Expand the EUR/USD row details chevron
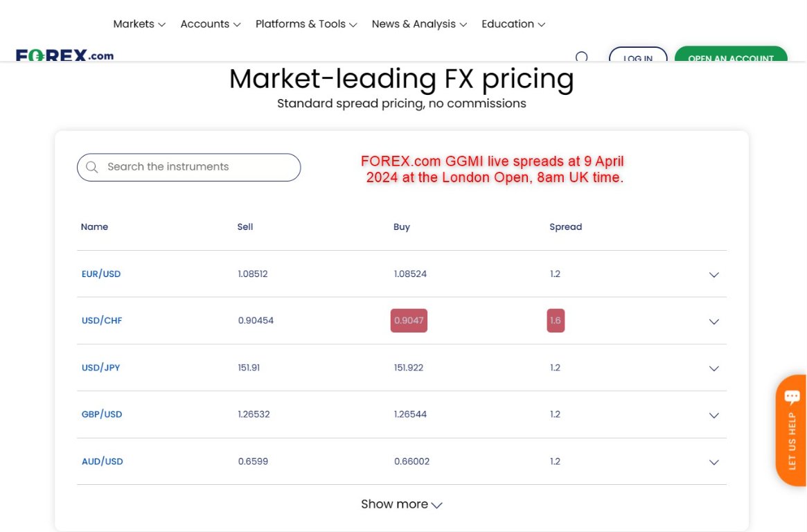The width and height of the screenshot is (807, 532). click(713, 275)
